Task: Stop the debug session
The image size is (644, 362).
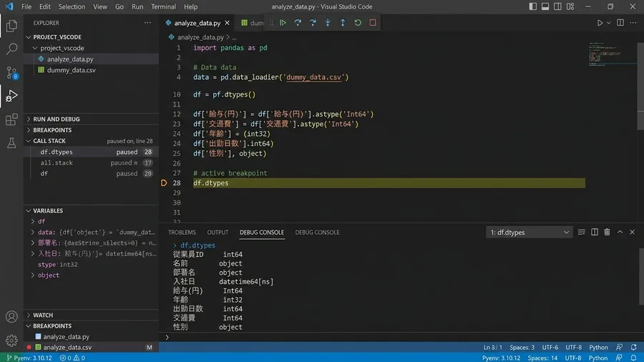Action: (373, 23)
